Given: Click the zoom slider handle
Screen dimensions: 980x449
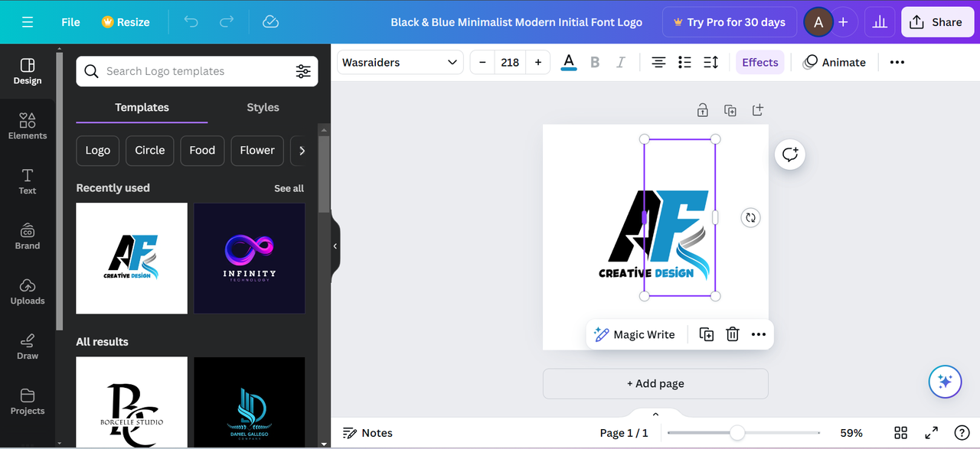Looking at the screenshot, I should tap(737, 433).
